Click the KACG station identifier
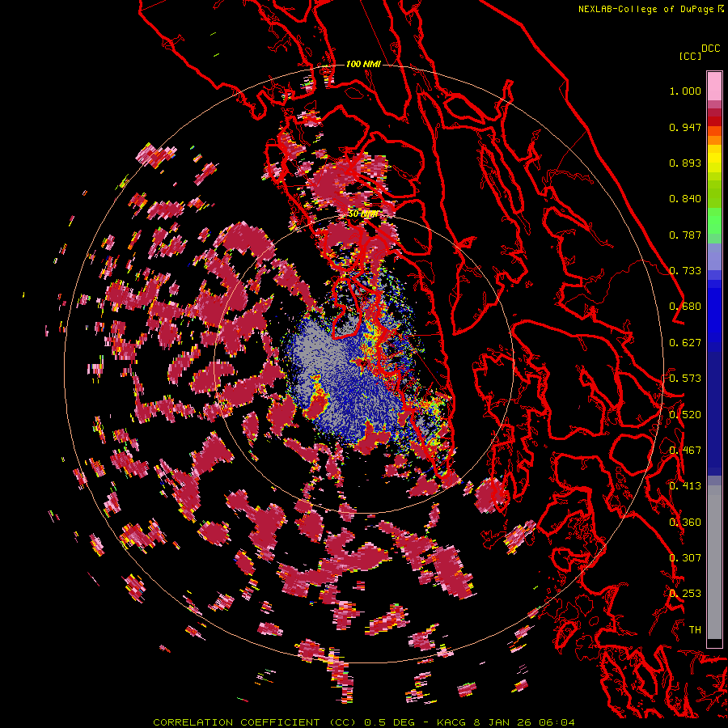Viewport: 728px width, 728px height. [453, 722]
